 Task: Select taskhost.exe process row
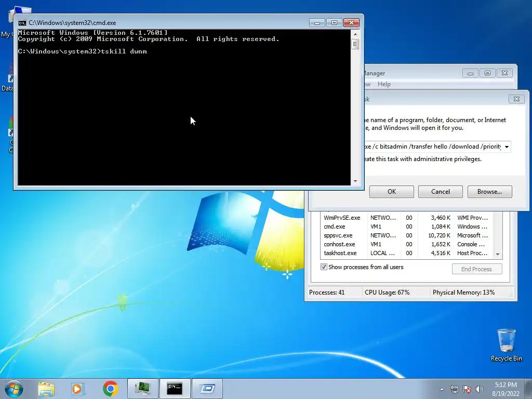[x=406, y=253]
